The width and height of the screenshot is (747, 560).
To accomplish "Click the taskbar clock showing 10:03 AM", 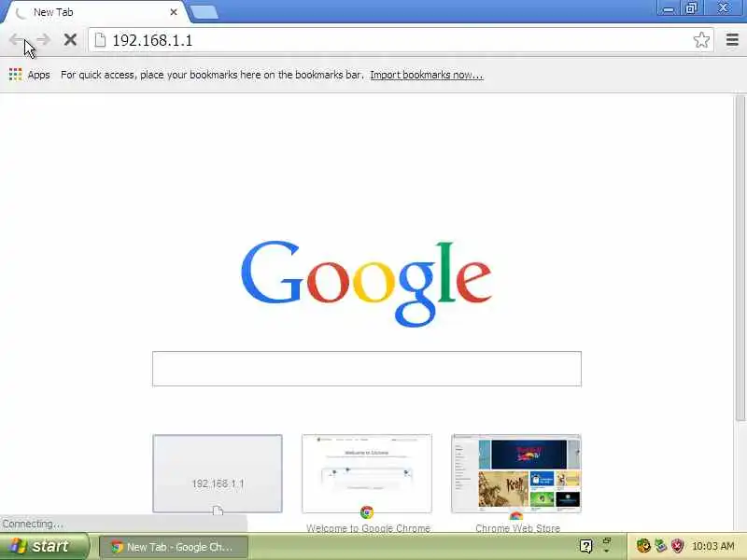I will coord(713,546).
